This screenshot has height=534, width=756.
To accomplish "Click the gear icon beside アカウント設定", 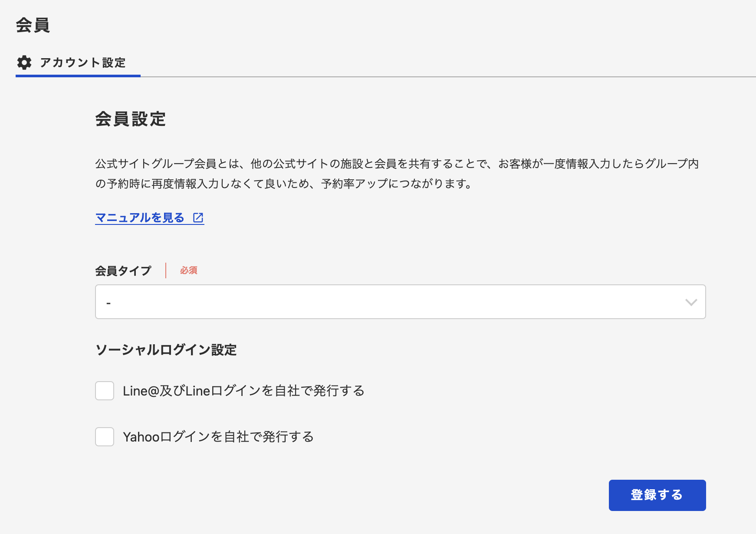I will (24, 63).
